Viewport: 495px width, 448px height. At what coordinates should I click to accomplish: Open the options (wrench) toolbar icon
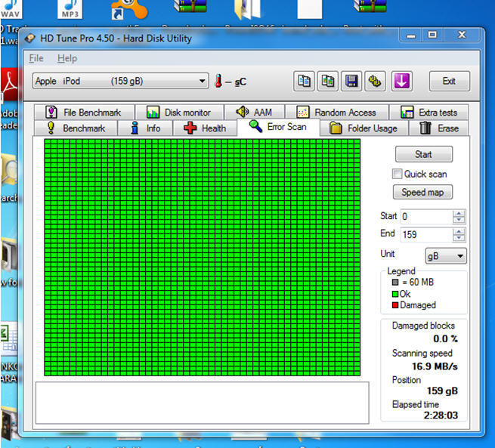[375, 82]
